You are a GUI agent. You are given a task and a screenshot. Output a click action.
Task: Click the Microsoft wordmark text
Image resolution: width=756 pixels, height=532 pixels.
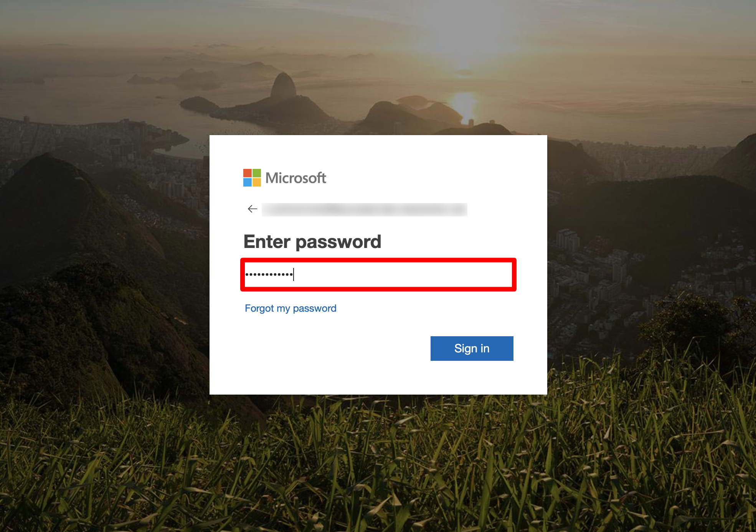[x=296, y=178]
